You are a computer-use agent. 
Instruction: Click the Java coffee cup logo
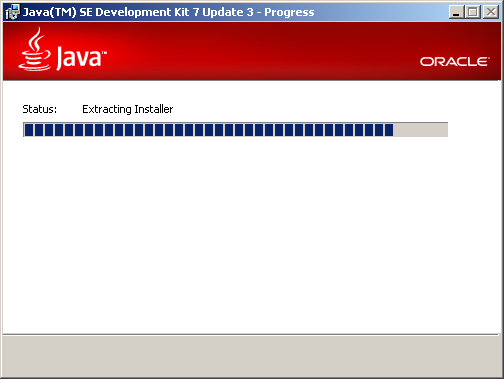[x=35, y=49]
